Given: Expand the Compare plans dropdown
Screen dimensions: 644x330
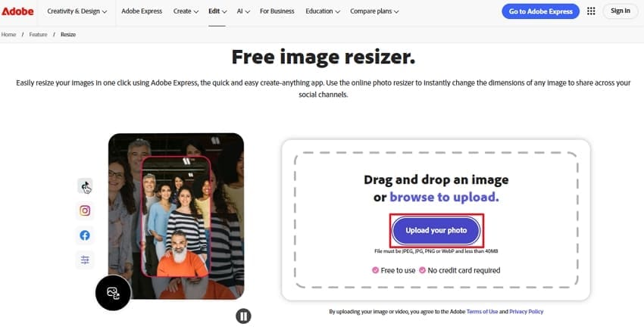Looking at the screenshot, I should coord(374,11).
